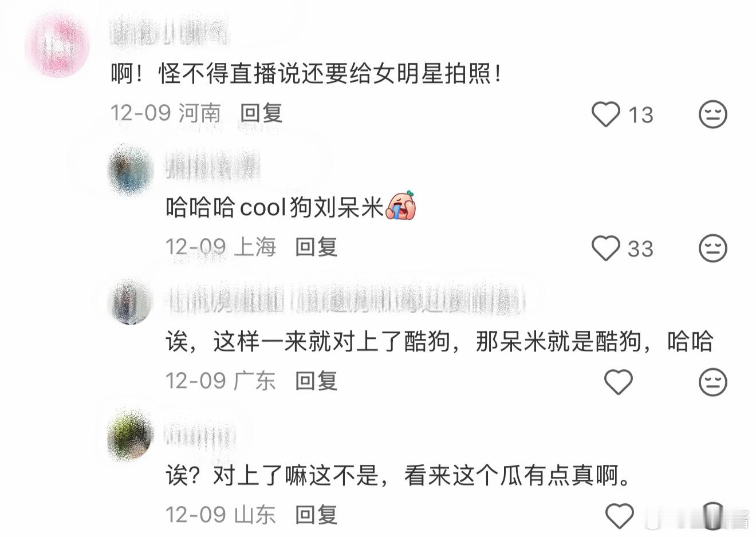Dislike the 上海 reply with 33 likes
This screenshot has height=537, width=756.
click(x=713, y=248)
